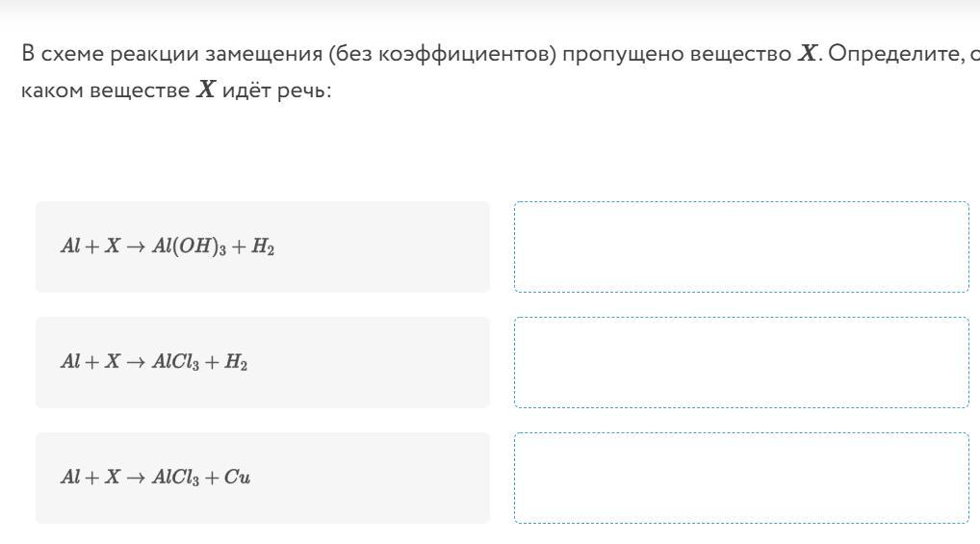The height and width of the screenshot is (544, 980).
Task: Click Cu in the third reaction equation
Action: point(237,478)
